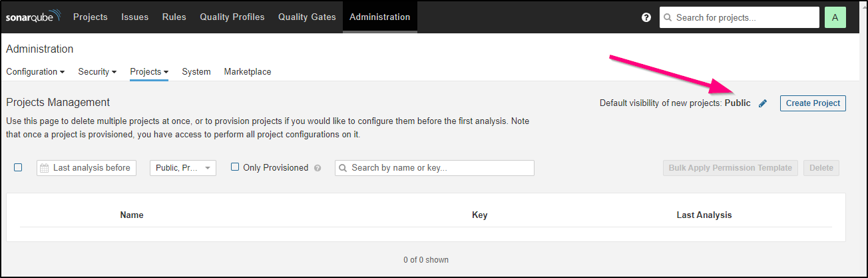Toggle the select all projects checkbox
868x278 pixels.
click(x=18, y=167)
